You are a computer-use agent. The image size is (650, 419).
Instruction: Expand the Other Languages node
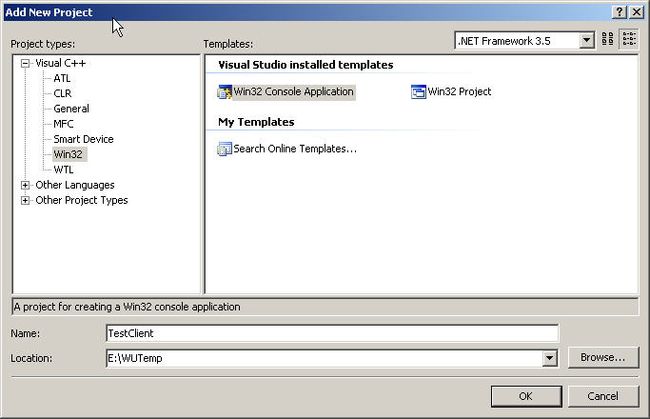tap(25, 185)
